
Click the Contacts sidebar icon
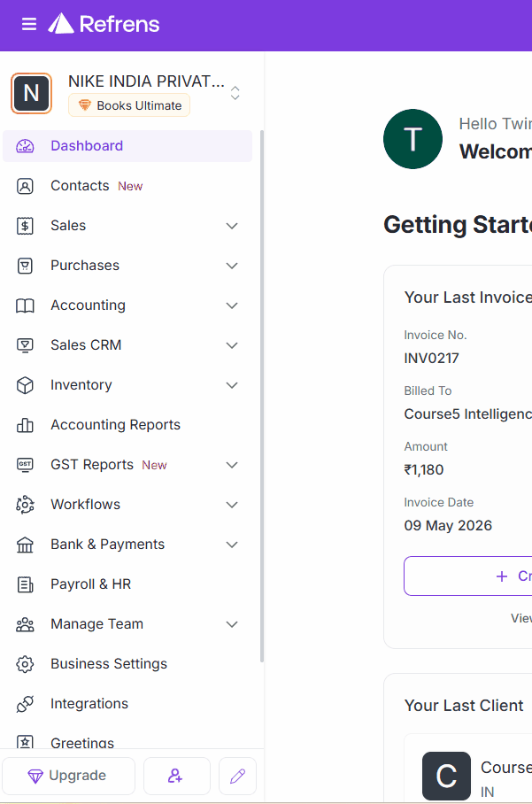click(x=25, y=186)
